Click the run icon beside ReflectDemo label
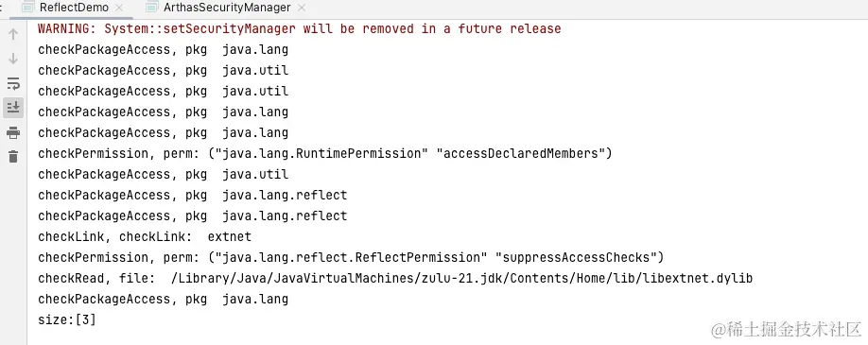868x345 pixels. (27, 8)
